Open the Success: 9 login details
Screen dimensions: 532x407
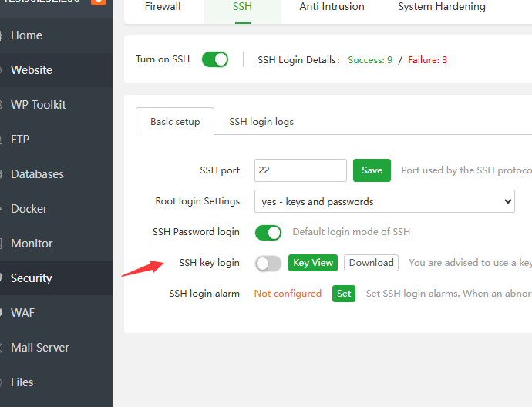coord(370,60)
